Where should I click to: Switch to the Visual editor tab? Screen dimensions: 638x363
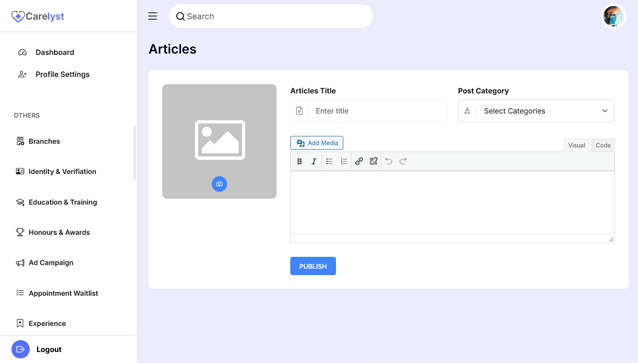point(577,145)
